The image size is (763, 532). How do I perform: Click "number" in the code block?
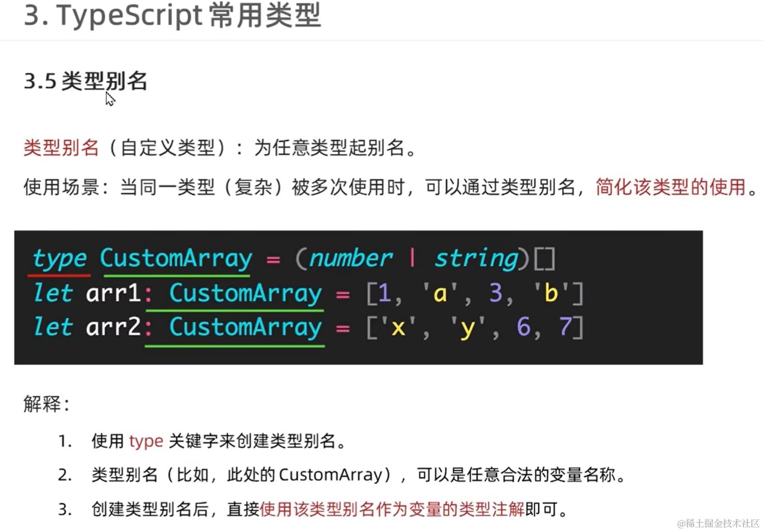click(x=351, y=258)
